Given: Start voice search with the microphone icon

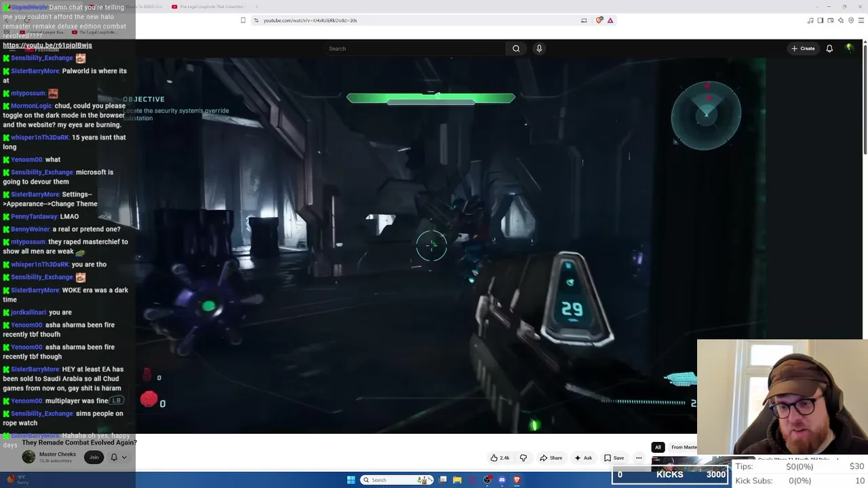Looking at the screenshot, I should [x=539, y=49].
